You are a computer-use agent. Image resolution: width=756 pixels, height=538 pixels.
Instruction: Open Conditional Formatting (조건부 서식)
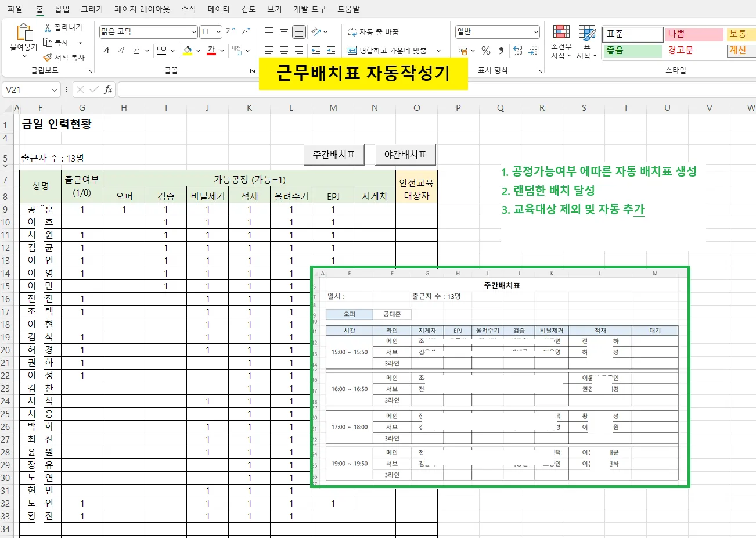coord(561,41)
